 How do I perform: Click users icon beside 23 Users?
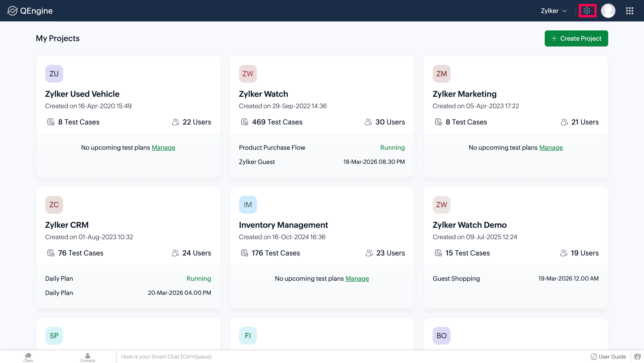pos(369,253)
